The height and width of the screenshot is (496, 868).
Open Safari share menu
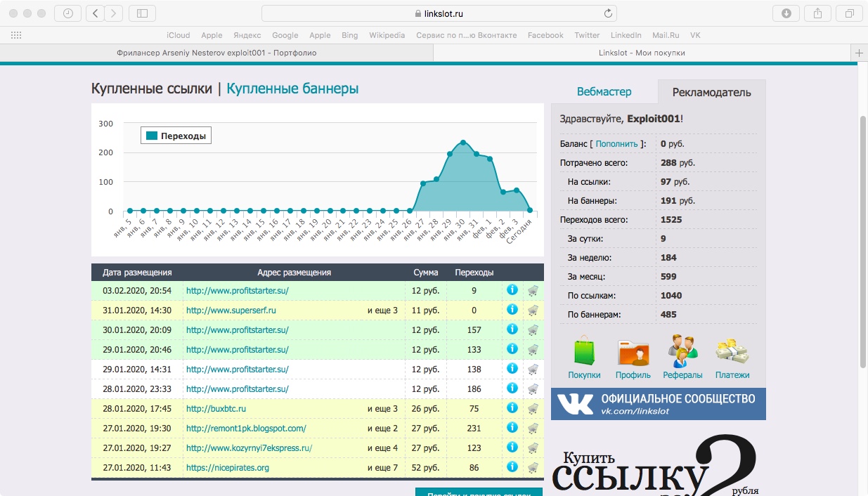817,13
